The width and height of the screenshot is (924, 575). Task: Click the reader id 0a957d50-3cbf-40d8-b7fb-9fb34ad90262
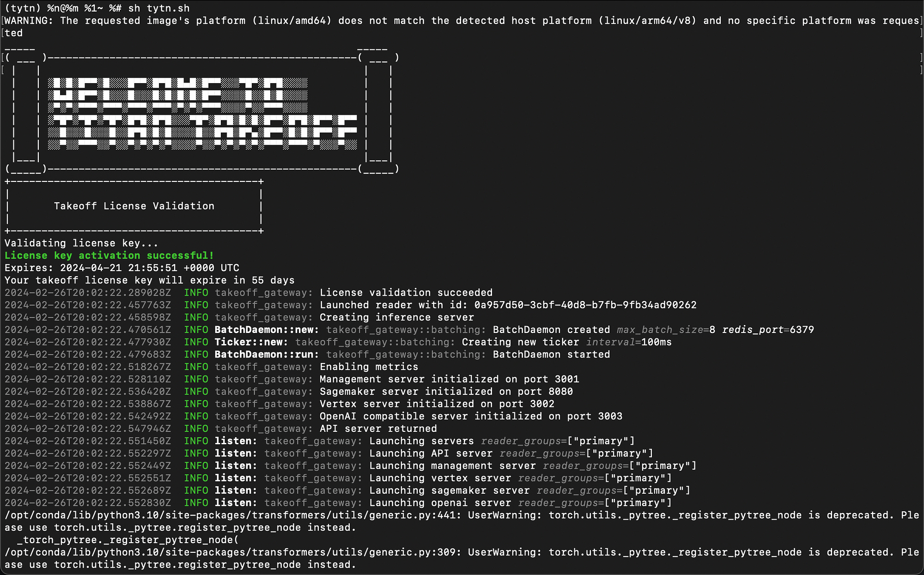[x=585, y=305]
